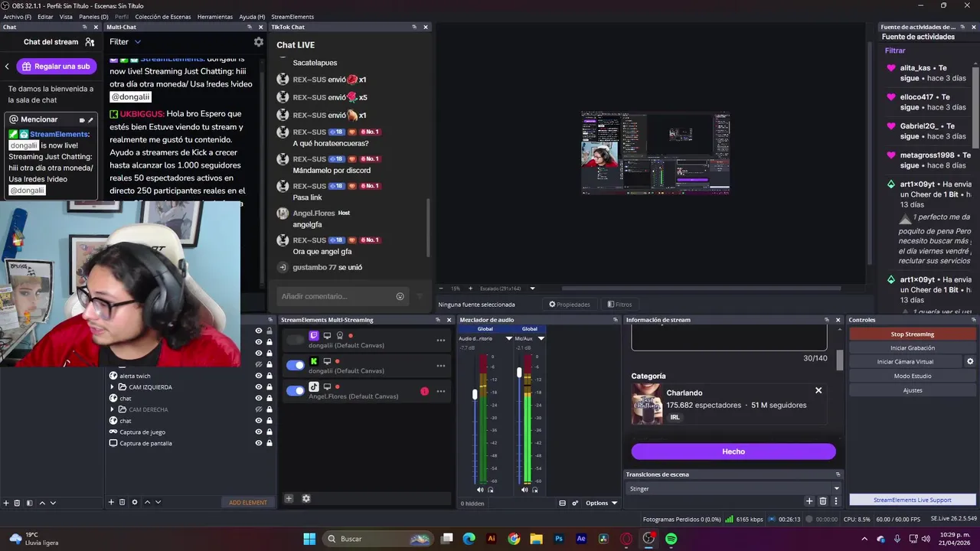
Task: Add a Multi-Streaming destination with plus icon
Action: [x=289, y=498]
